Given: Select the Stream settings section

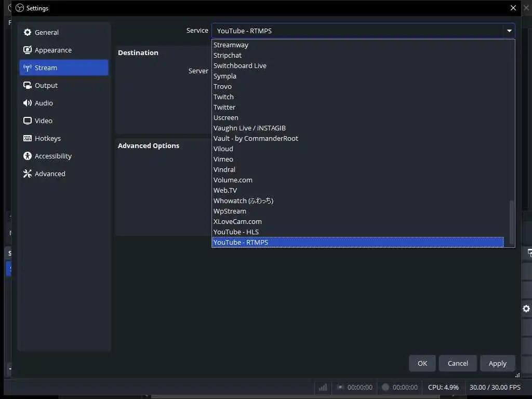Looking at the screenshot, I should click(x=64, y=68).
